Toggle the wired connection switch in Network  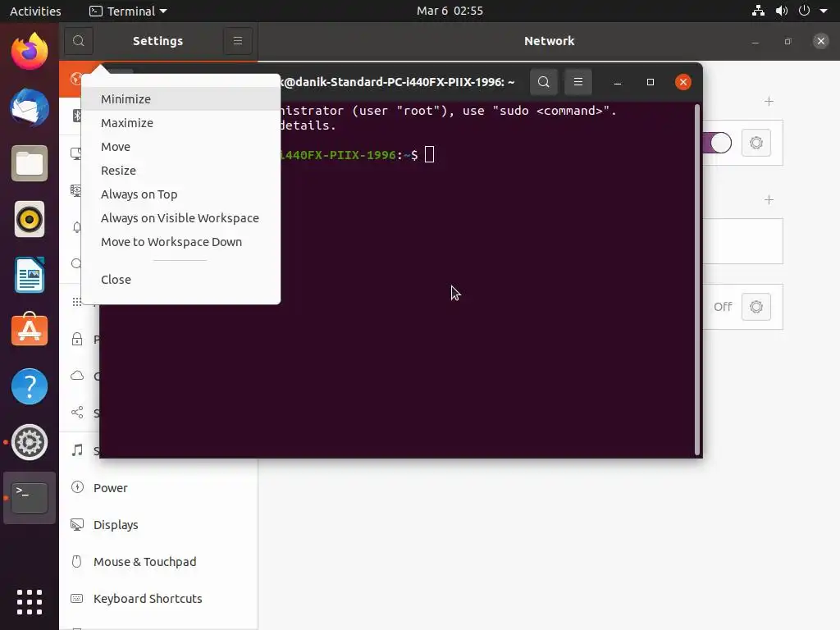click(x=717, y=143)
